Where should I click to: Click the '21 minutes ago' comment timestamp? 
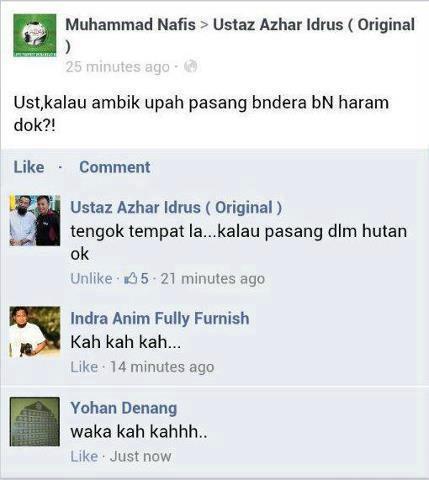tap(213, 279)
